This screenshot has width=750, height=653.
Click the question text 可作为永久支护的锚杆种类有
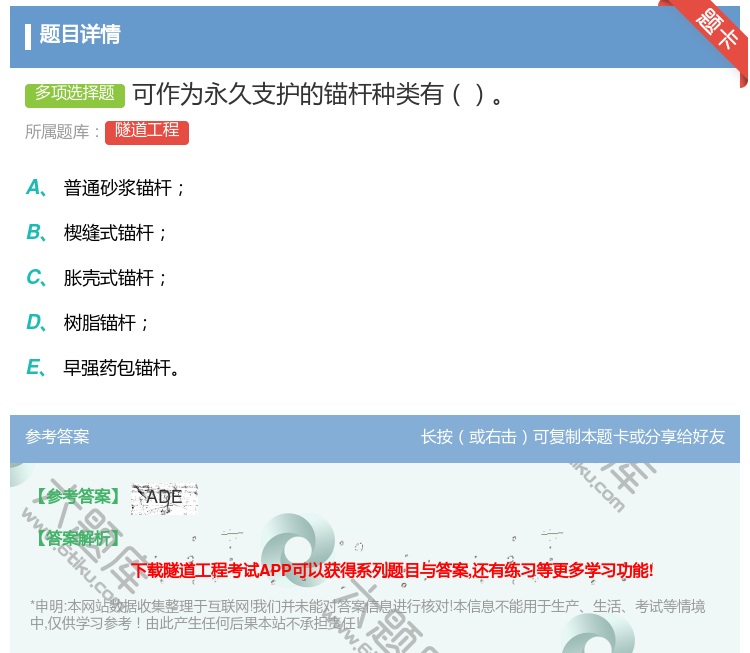coord(318,94)
